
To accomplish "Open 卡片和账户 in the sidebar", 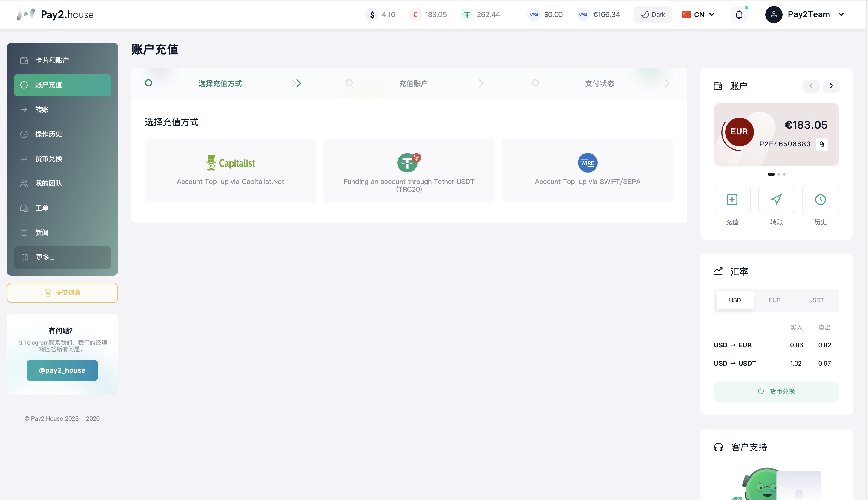I will [62, 60].
